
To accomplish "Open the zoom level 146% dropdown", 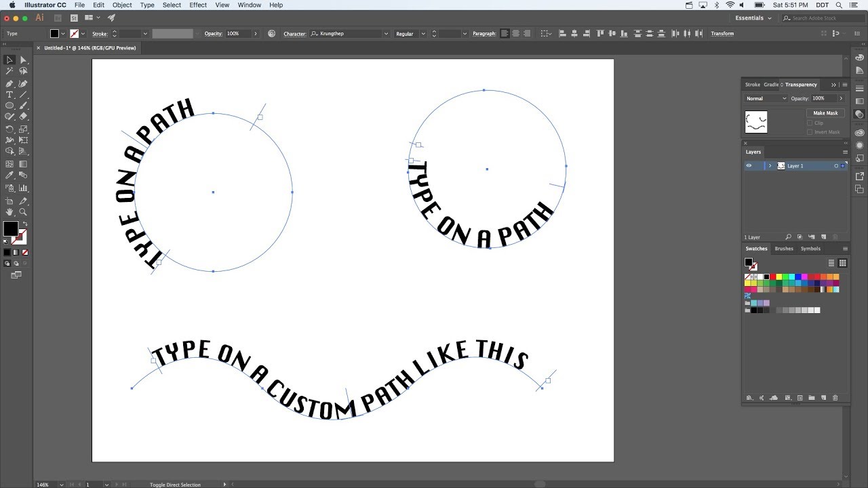I will click(62, 485).
